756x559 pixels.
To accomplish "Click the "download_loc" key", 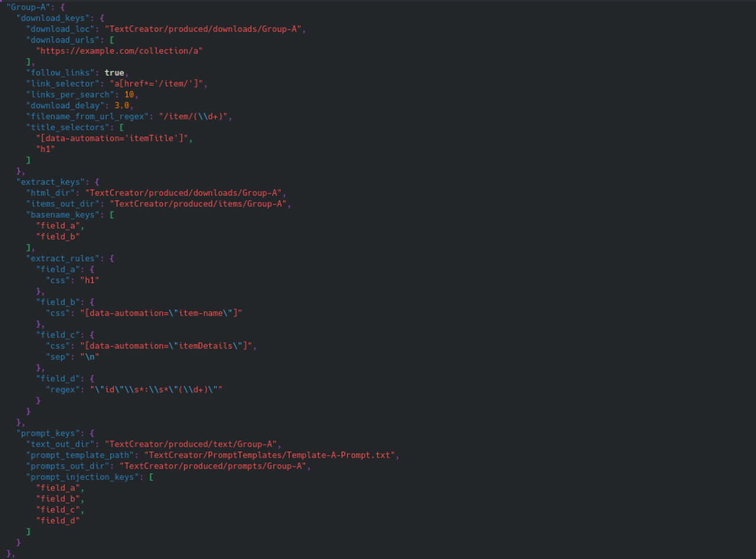I will pyautogui.click(x=60, y=29).
